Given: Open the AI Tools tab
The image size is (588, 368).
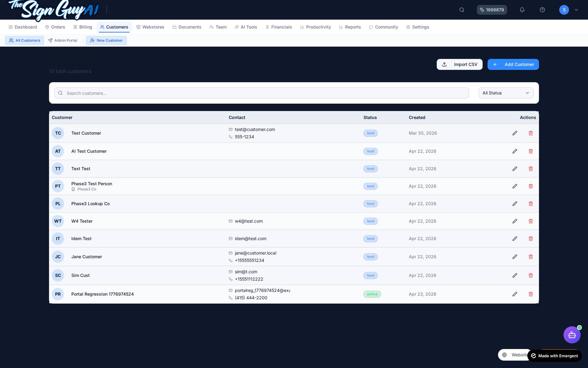Looking at the screenshot, I should click(x=246, y=27).
